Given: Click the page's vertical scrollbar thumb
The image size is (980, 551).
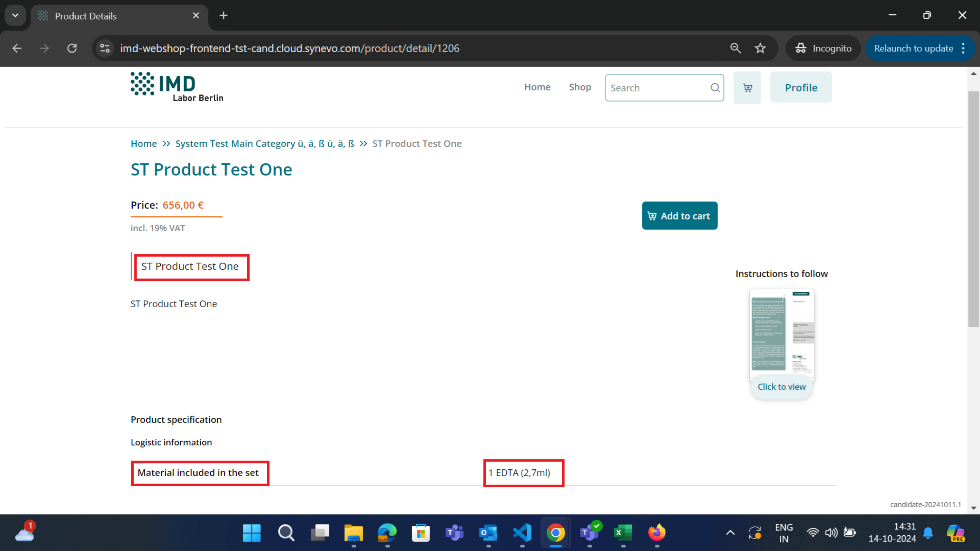Looking at the screenshot, I should click(x=973, y=209).
